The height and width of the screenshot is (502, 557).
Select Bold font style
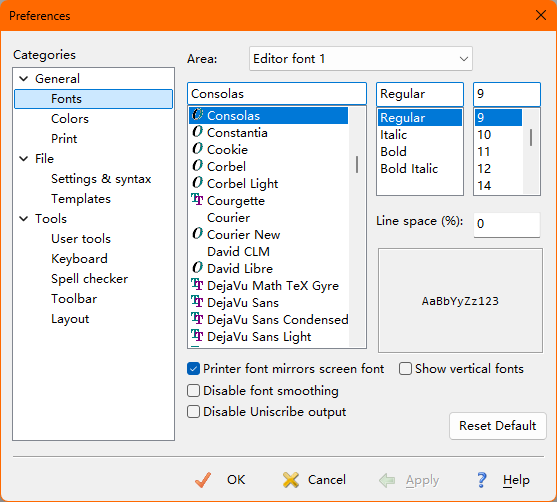420,152
